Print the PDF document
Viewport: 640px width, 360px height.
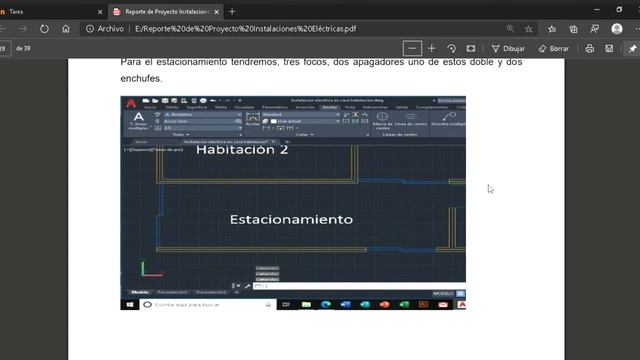[x=589, y=49]
